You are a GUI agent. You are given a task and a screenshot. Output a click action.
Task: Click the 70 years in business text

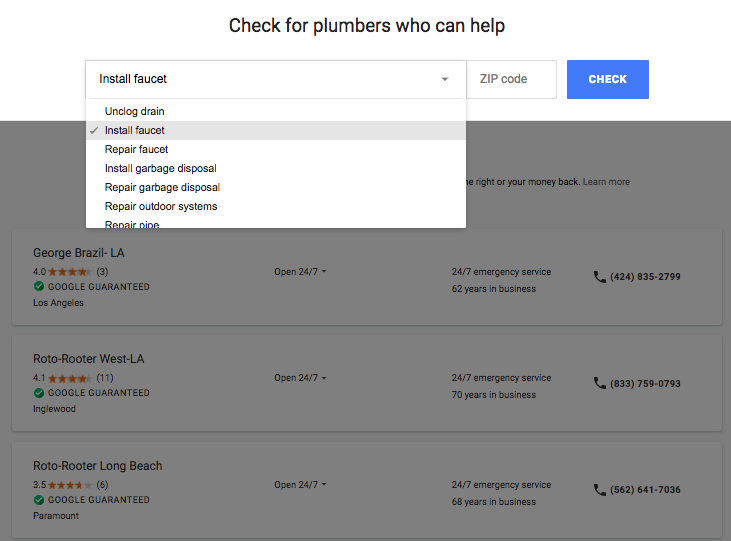[x=494, y=395]
